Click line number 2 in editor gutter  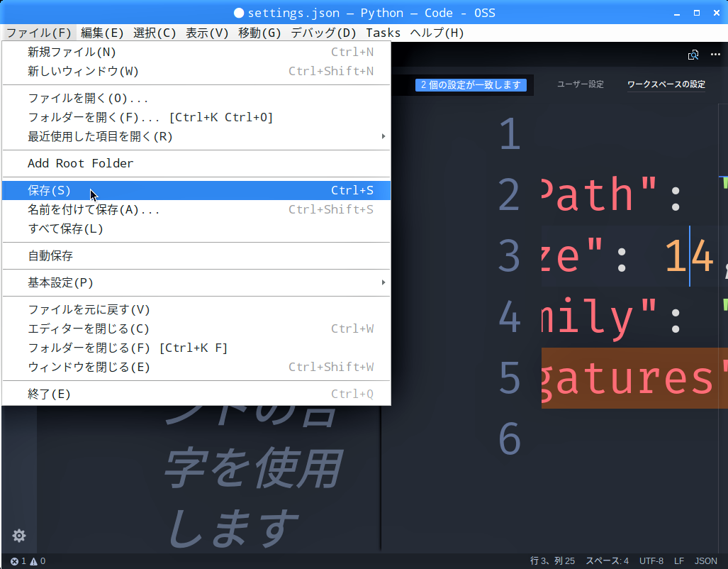point(510,195)
